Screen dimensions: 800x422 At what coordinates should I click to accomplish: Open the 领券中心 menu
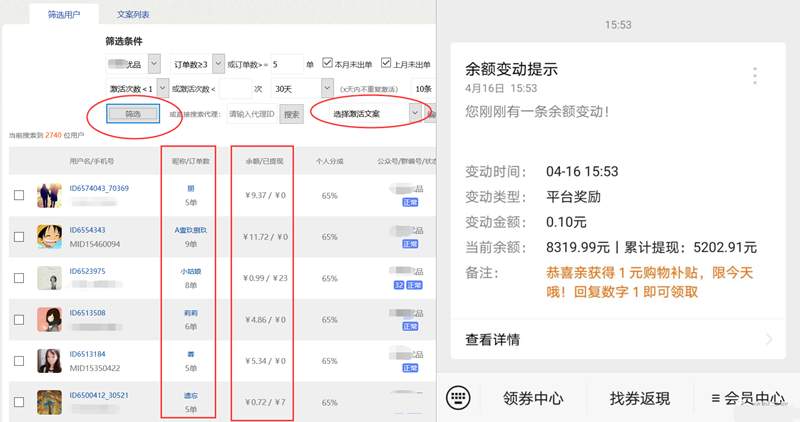[533, 398]
